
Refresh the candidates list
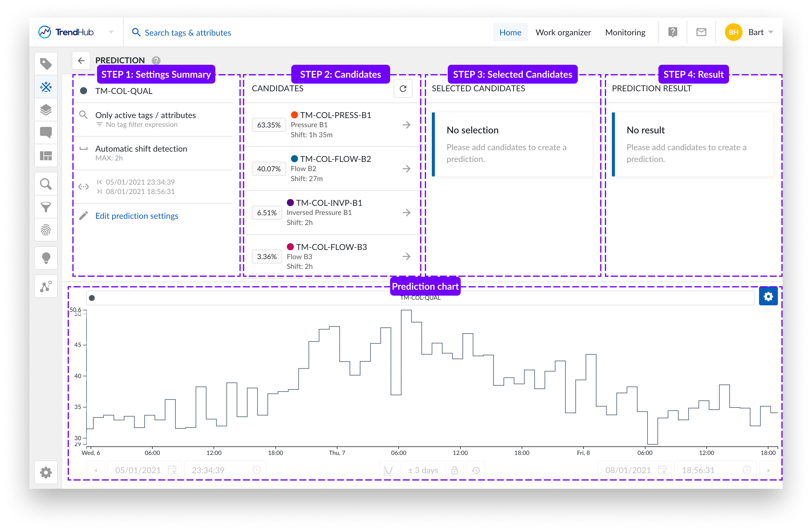402,89
